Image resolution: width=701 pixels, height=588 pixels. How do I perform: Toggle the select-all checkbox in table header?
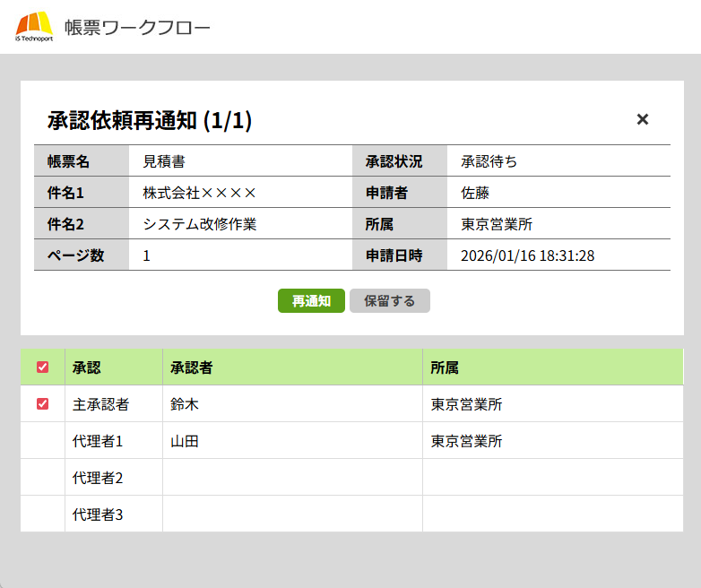42,367
